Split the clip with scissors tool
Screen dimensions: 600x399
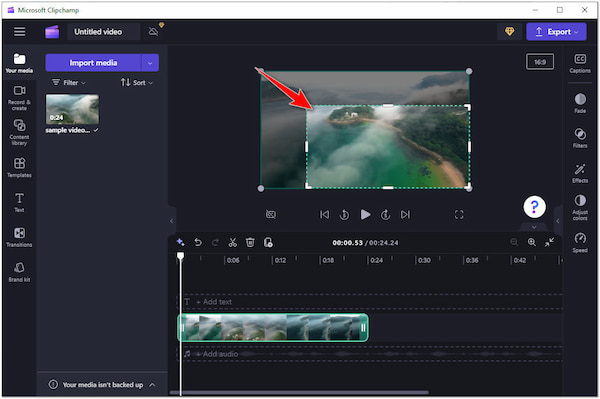[233, 242]
